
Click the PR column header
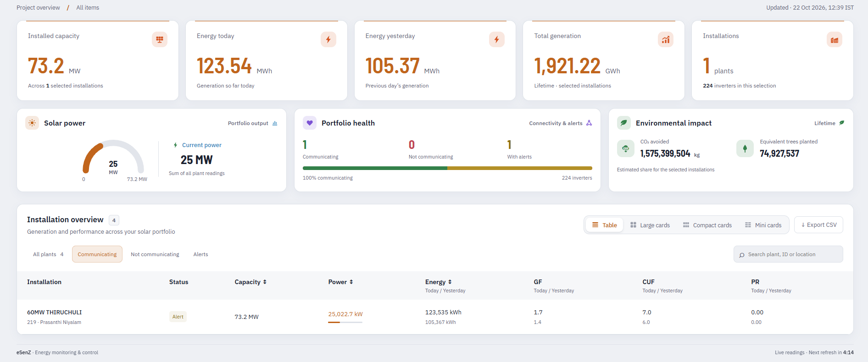coord(755,282)
